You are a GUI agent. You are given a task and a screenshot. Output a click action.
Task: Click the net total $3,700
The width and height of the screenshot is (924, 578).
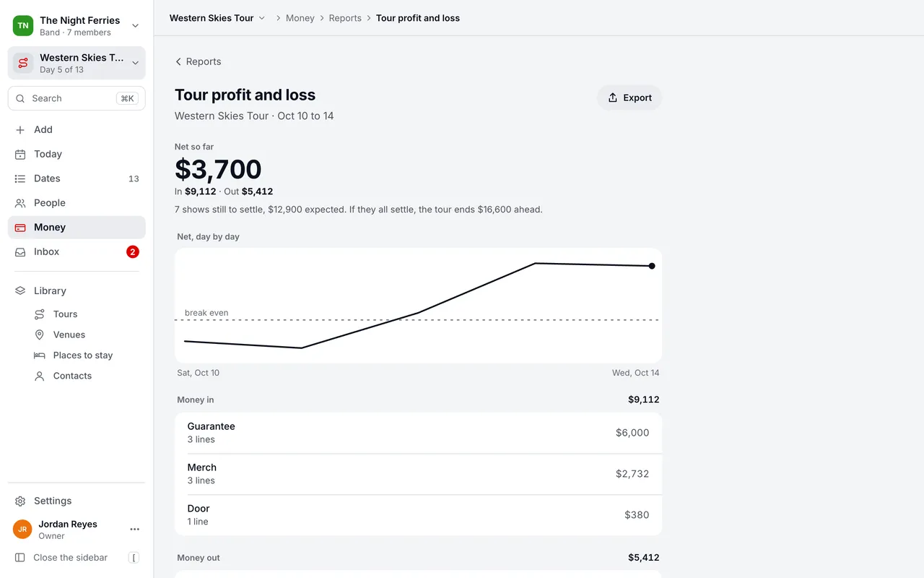click(218, 169)
